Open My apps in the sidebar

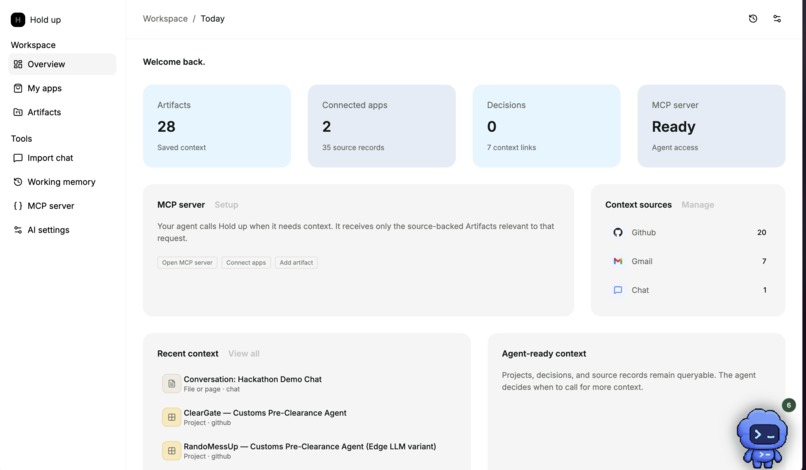(x=62, y=88)
